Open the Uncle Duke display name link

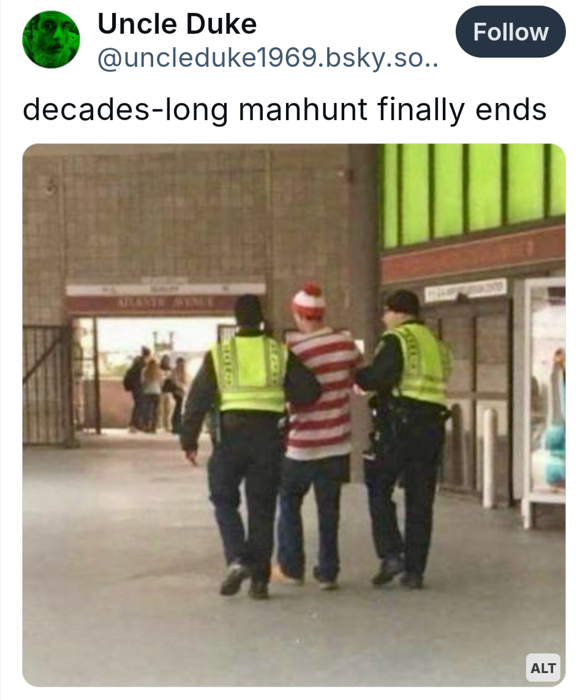coord(177,24)
